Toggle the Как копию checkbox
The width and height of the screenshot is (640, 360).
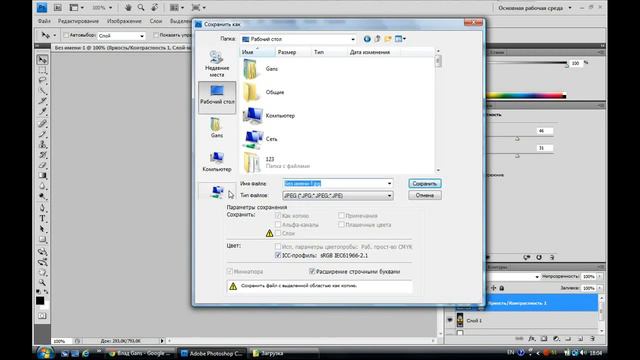[278, 216]
